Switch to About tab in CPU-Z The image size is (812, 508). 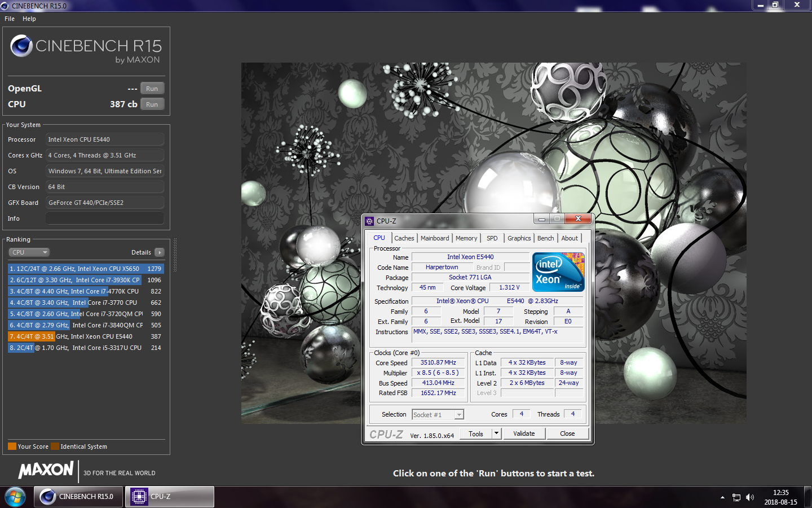coord(570,238)
